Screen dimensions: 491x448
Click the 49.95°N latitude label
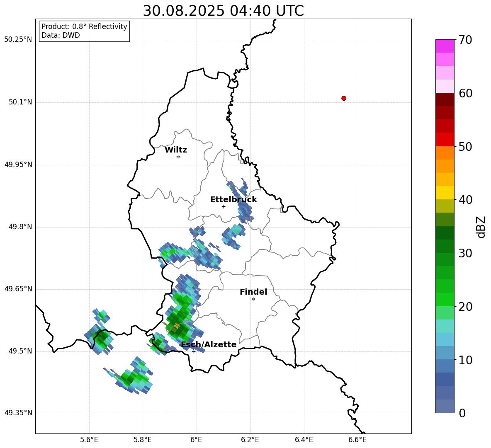tap(18, 165)
